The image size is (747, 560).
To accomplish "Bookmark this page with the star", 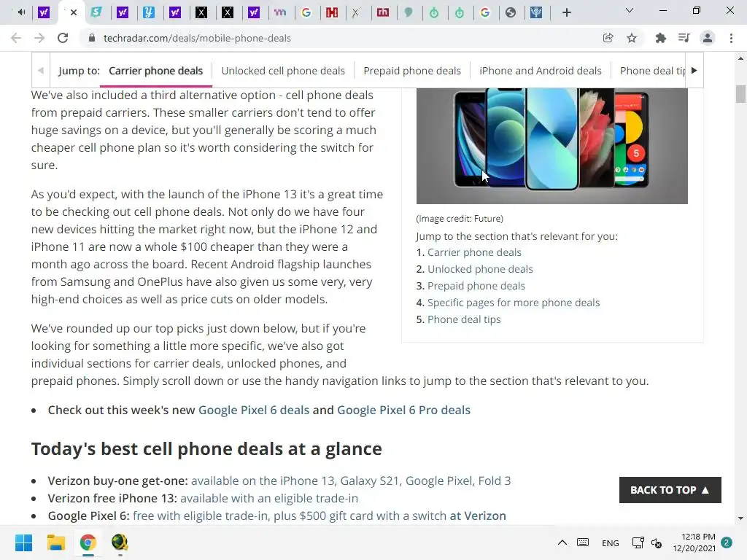I will click(632, 38).
